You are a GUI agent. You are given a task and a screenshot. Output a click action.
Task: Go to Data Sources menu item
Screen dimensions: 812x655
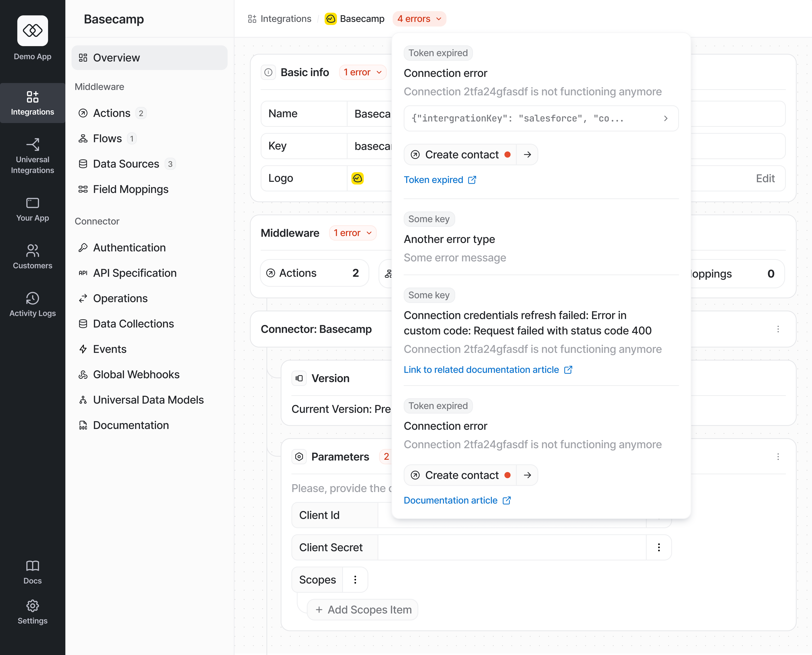[126, 164]
